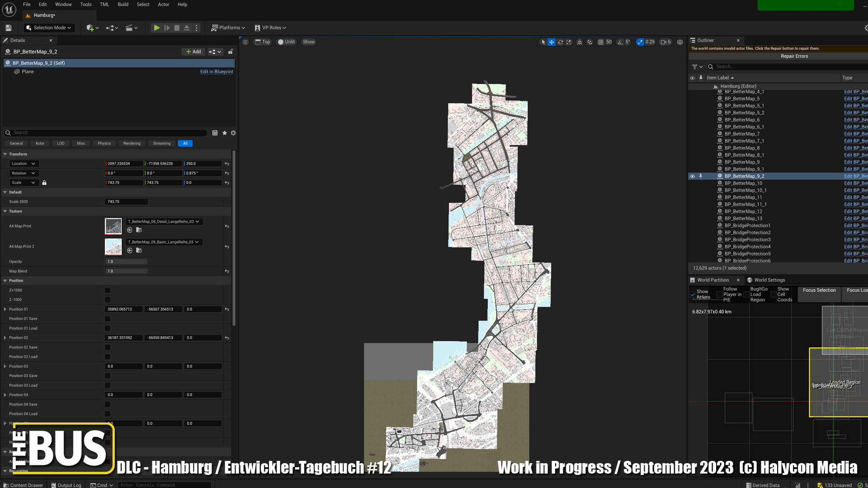Image resolution: width=868 pixels, height=488 pixels.
Task: Click the save level floppy icon
Action: click(x=8, y=28)
